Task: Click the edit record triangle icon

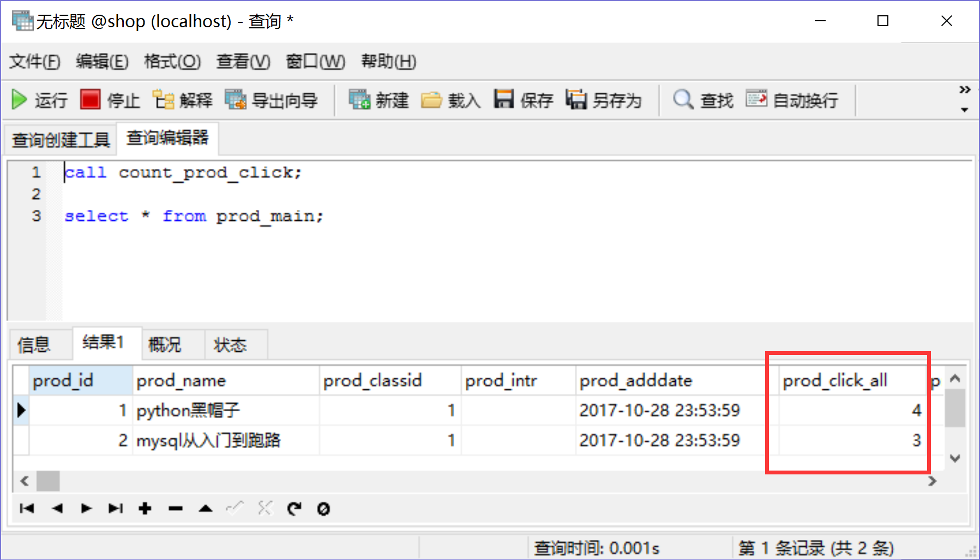Action: (x=206, y=509)
